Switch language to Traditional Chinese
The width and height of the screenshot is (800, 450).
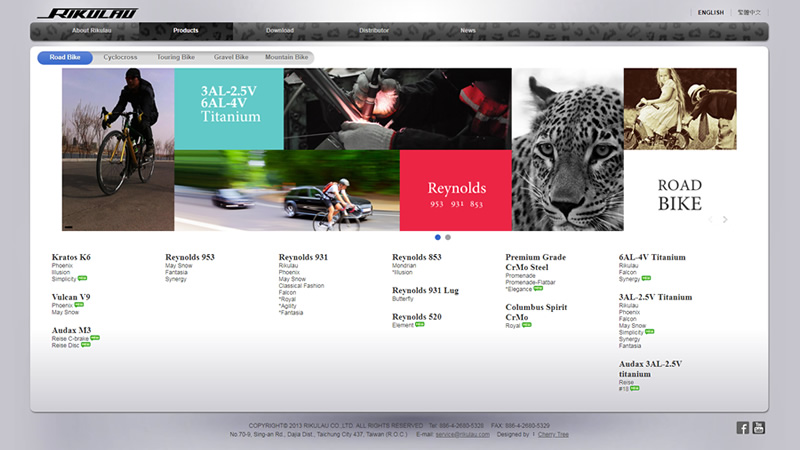click(x=749, y=12)
